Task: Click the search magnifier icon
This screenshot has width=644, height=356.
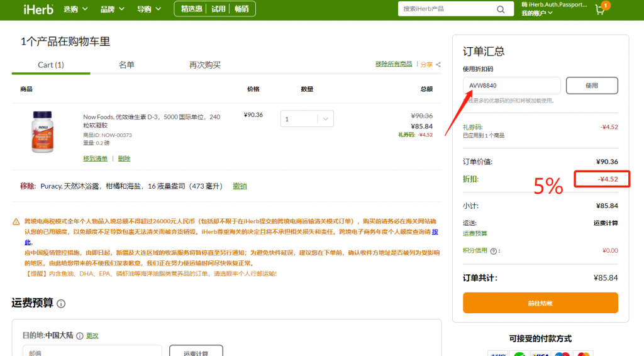Action: click(x=501, y=9)
